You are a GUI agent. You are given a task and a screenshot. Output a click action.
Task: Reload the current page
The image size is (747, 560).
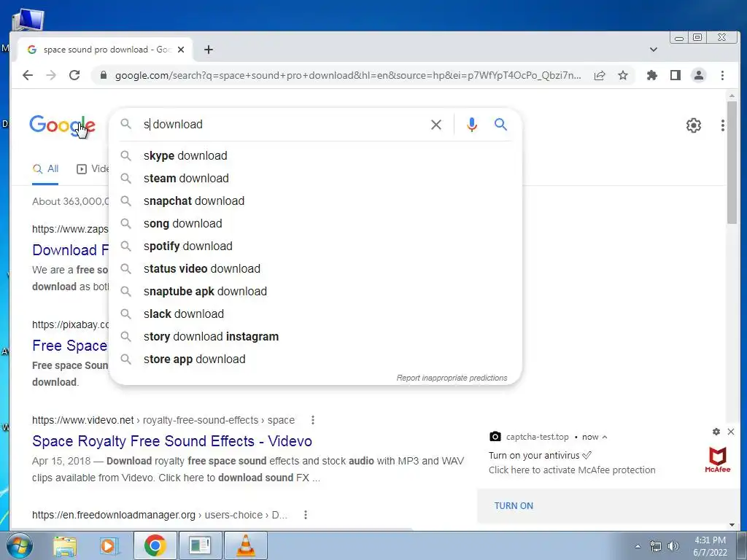[74, 75]
